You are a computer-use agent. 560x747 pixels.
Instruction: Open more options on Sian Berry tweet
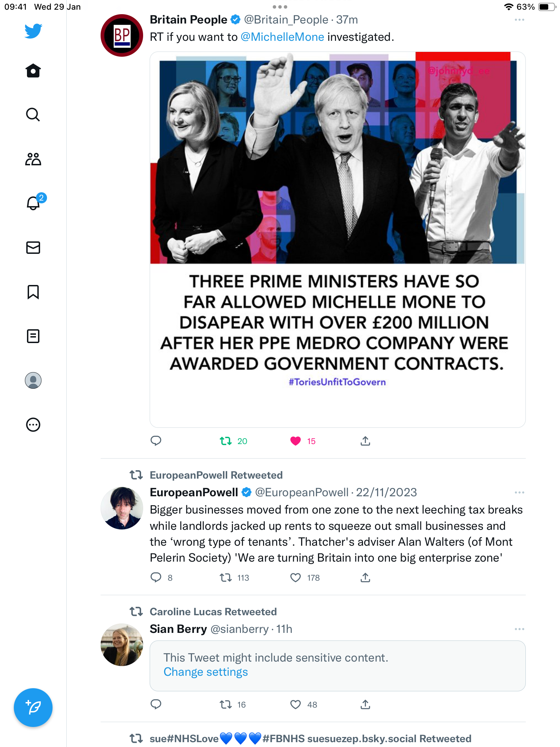519,629
